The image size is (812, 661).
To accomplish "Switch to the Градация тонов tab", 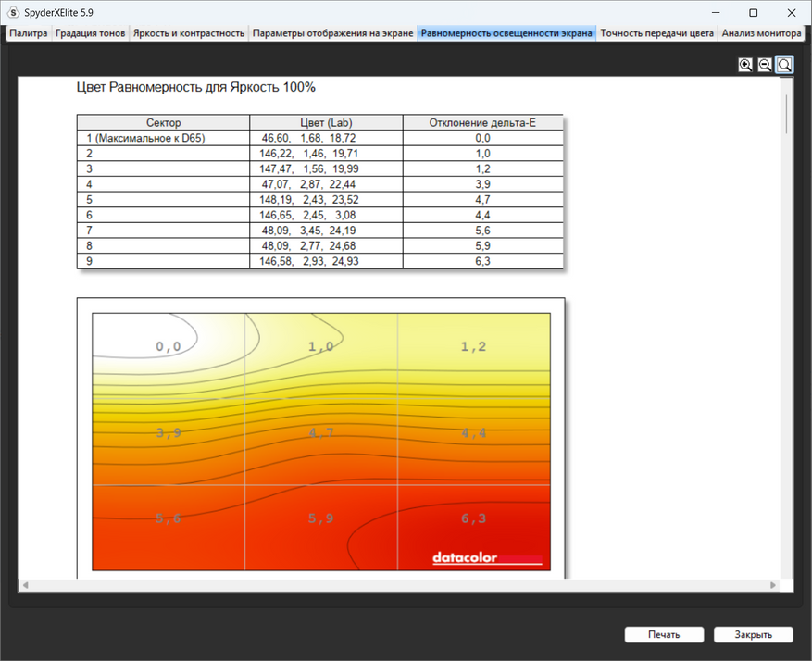I will click(91, 33).
